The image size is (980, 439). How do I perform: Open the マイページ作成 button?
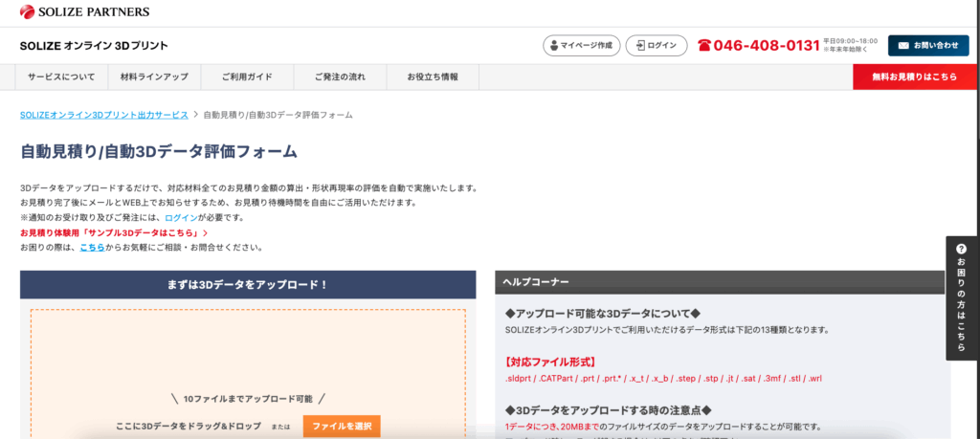pos(581,45)
